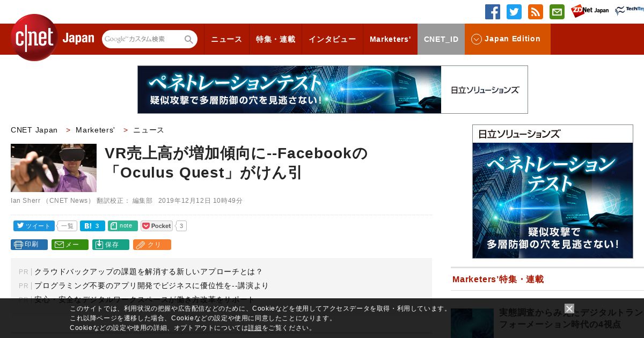Click the blue 印刷 print button
This screenshot has height=338, width=644.
click(x=29, y=245)
